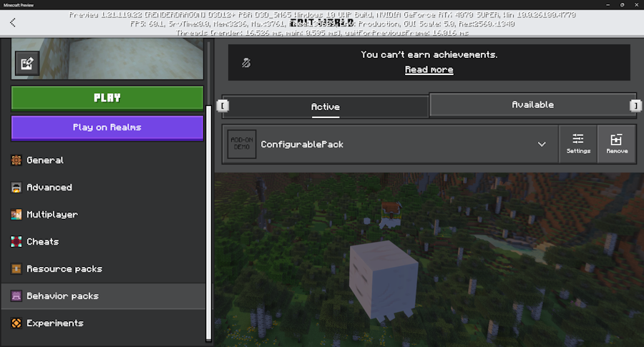Go back using the back arrow
The width and height of the screenshot is (644, 347).
[x=13, y=23]
